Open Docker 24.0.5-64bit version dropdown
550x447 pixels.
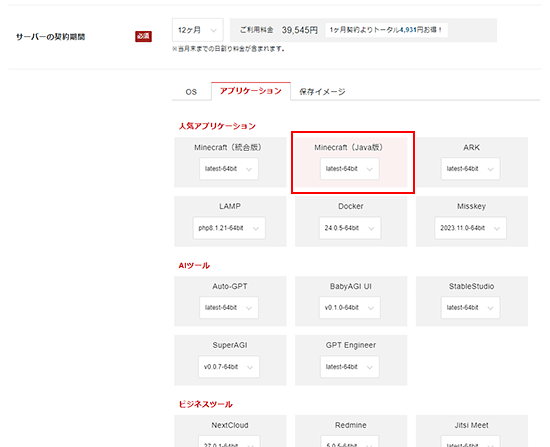coord(350,228)
